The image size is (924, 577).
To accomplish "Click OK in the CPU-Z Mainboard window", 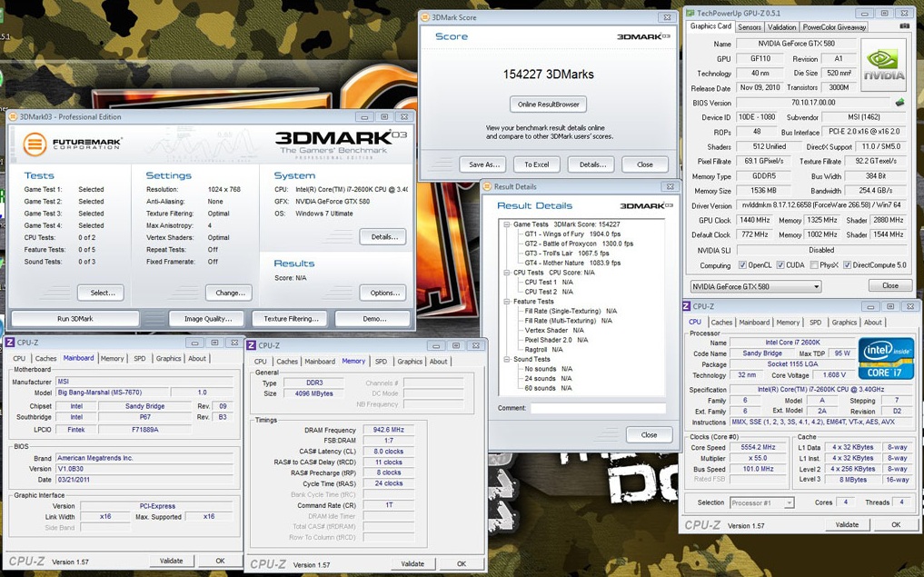I will pos(220,561).
